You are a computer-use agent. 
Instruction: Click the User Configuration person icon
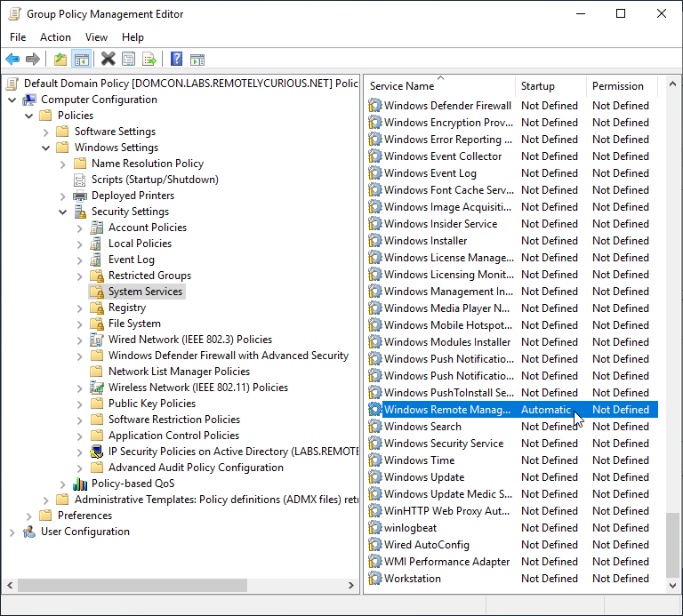pyautogui.click(x=29, y=532)
